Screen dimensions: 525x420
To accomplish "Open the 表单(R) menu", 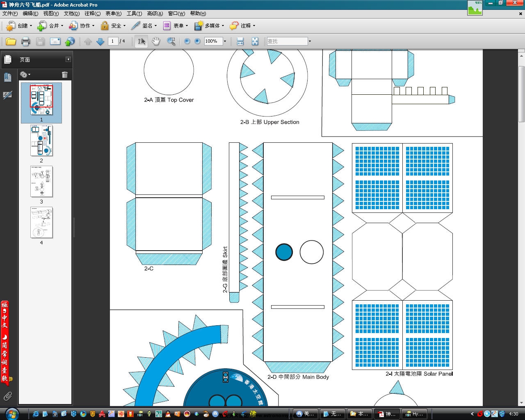I will pos(114,14).
